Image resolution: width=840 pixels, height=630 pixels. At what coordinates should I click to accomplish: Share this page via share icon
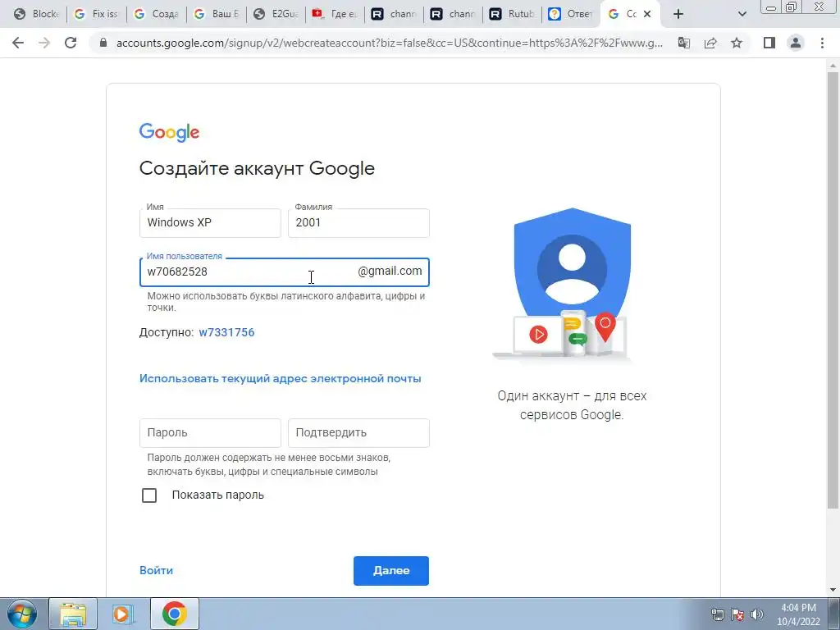point(710,43)
